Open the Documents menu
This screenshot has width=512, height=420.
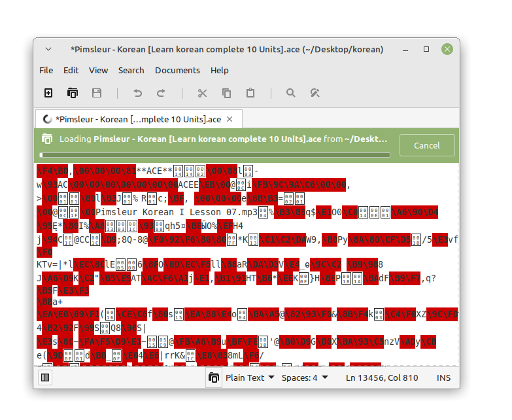pos(177,70)
